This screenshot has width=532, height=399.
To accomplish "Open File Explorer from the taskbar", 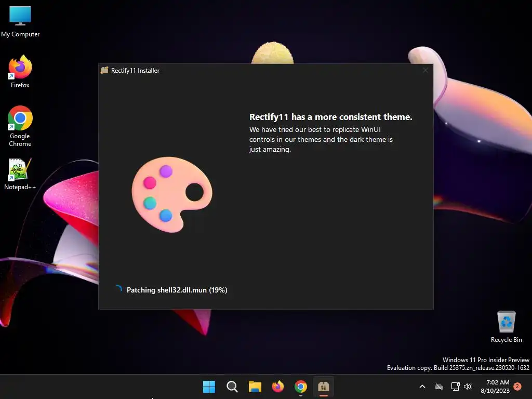I will coord(255,387).
